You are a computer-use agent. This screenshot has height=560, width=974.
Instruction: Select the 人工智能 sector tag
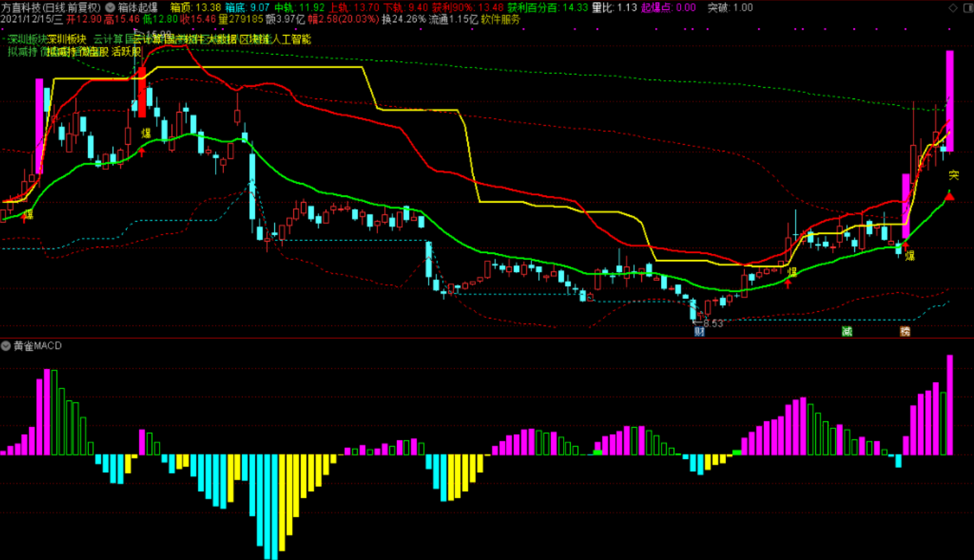coord(291,39)
